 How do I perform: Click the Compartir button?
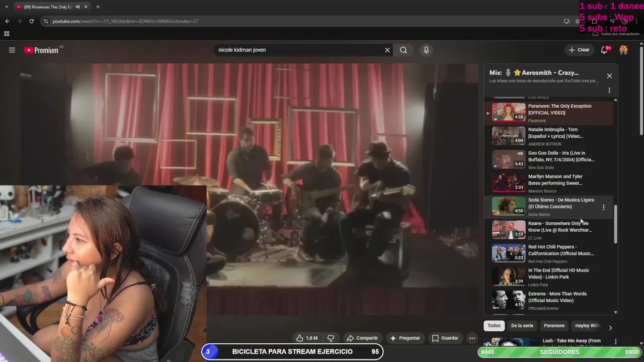pos(362,338)
